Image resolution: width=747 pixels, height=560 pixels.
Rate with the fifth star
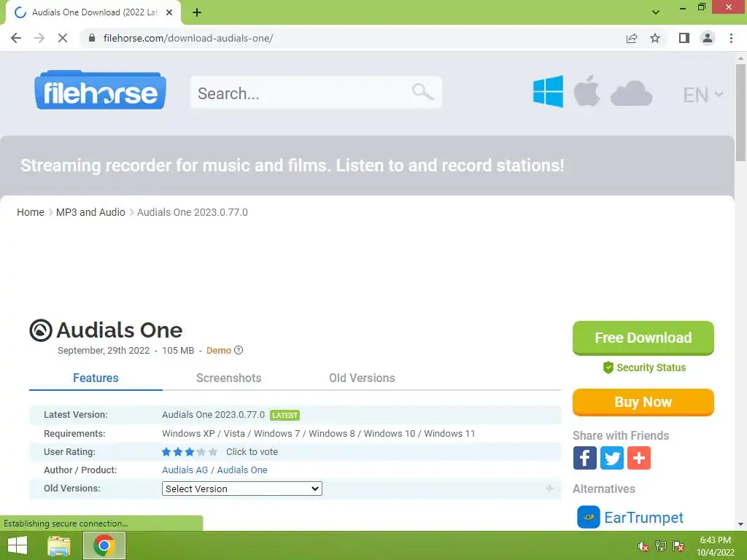213,452
